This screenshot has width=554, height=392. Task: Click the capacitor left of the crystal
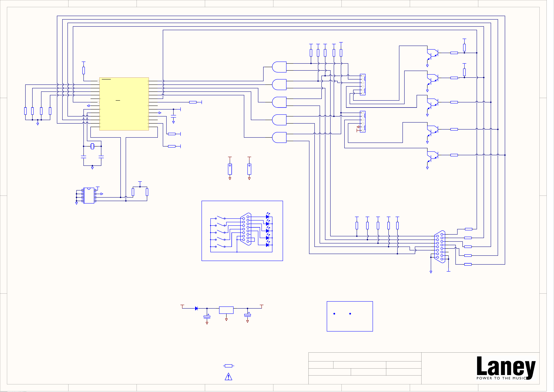(x=84, y=157)
